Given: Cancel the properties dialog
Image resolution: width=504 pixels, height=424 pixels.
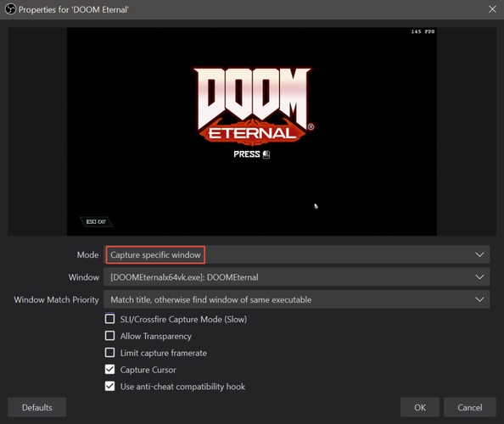Looking at the screenshot, I should [x=469, y=407].
